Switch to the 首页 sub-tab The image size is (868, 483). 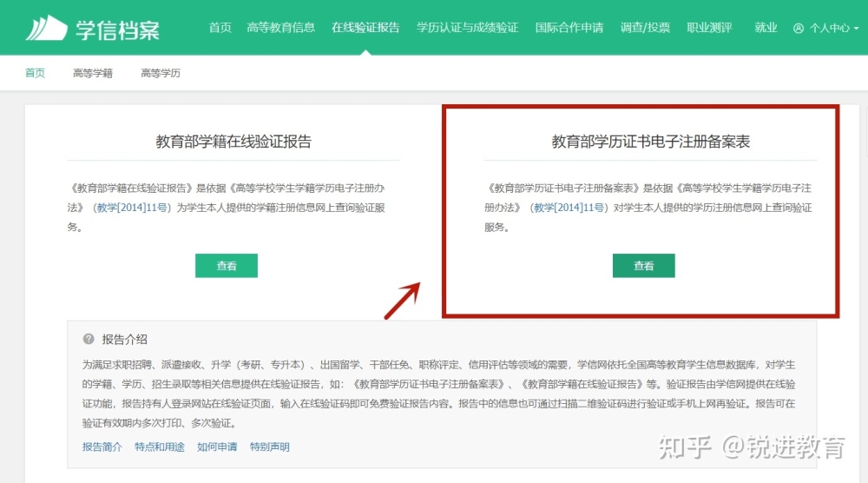pos(35,73)
